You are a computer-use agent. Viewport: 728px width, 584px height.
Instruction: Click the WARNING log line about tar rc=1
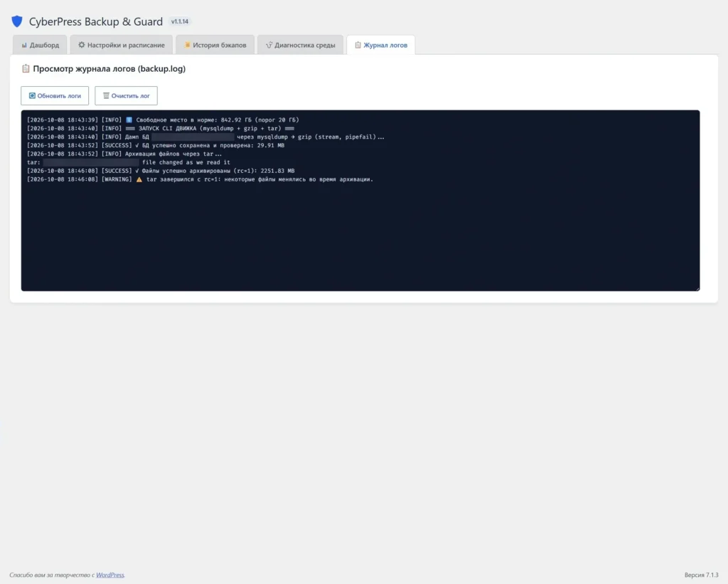tap(200, 179)
